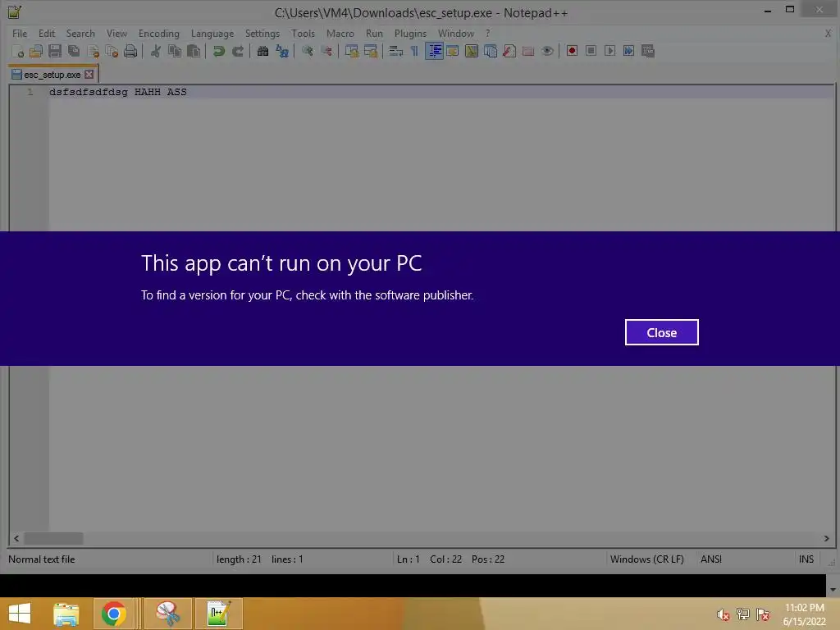
Task: Click the Cut scissors icon
Action: [x=155, y=51]
